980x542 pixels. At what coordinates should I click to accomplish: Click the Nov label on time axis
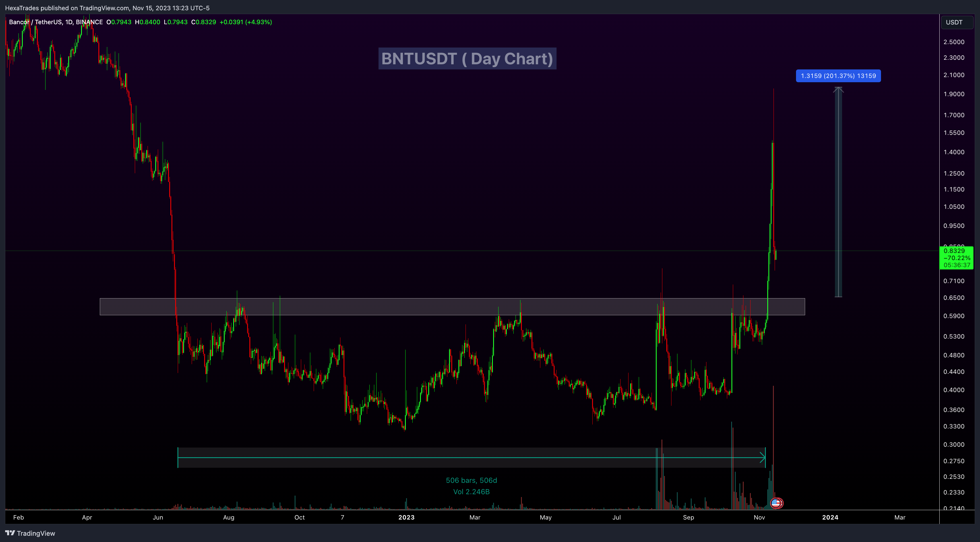[x=759, y=517]
